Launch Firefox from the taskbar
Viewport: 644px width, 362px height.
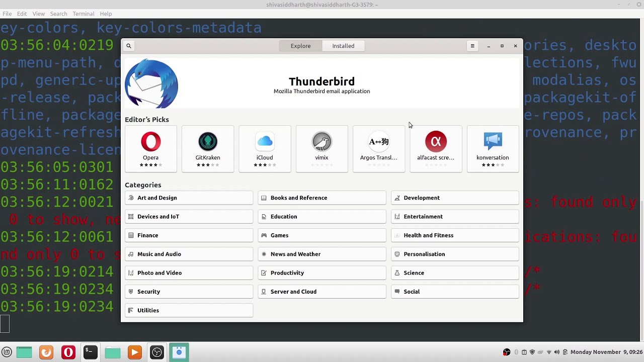point(46,352)
